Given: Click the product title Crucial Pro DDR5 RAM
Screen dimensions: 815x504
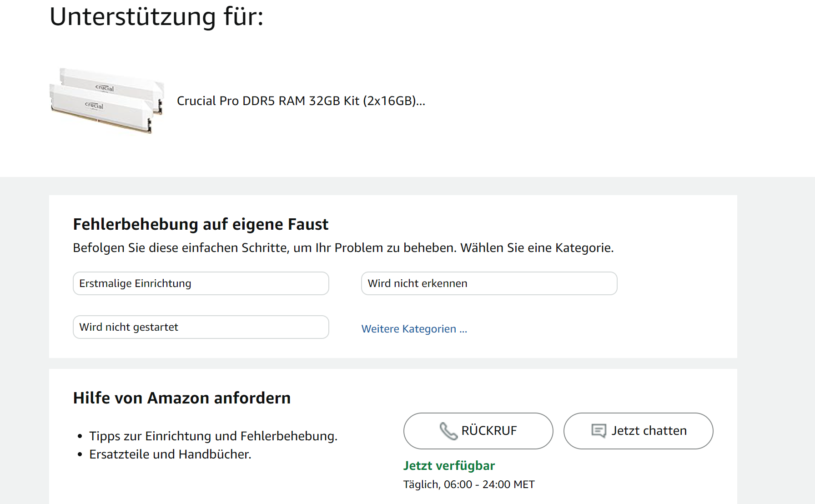Looking at the screenshot, I should [301, 101].
